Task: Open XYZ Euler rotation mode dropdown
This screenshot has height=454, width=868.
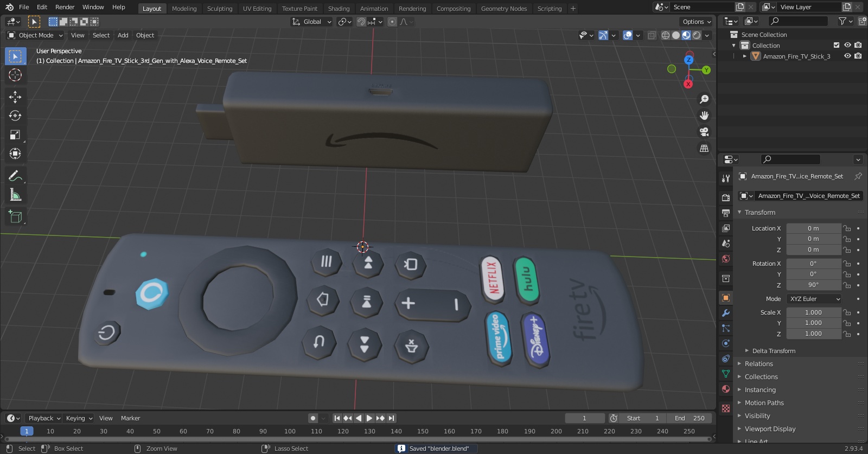Action: coord(814,299)
